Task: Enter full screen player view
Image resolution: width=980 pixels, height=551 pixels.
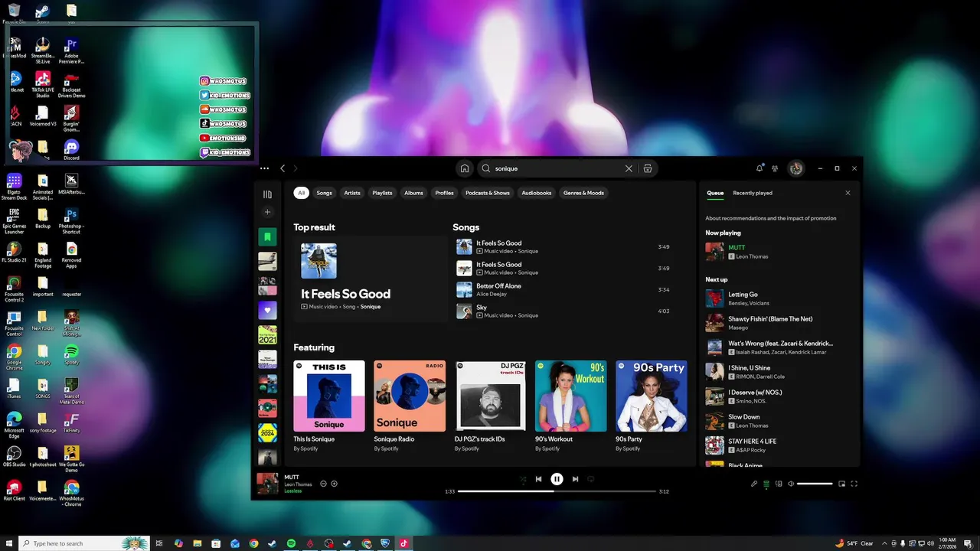Action: coord(854,484)
